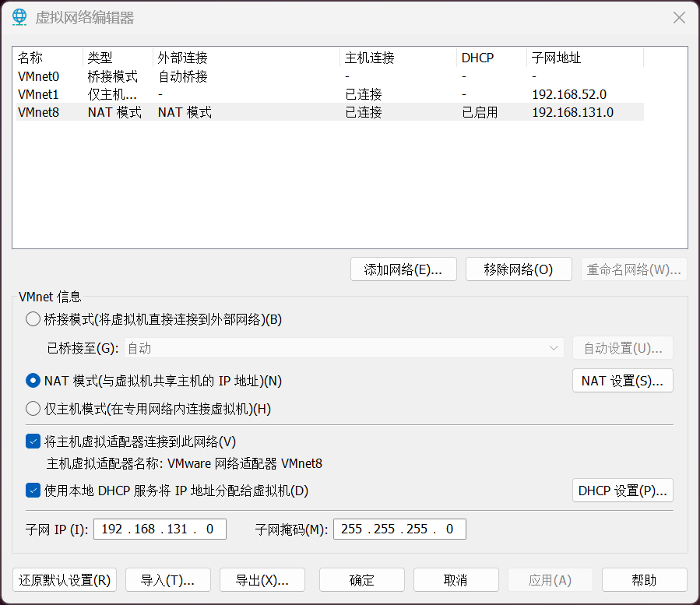Viewport: 700px width, 605px height.
Task: Open DHCP 设置(P)... button
Action: tap(623, 491)
